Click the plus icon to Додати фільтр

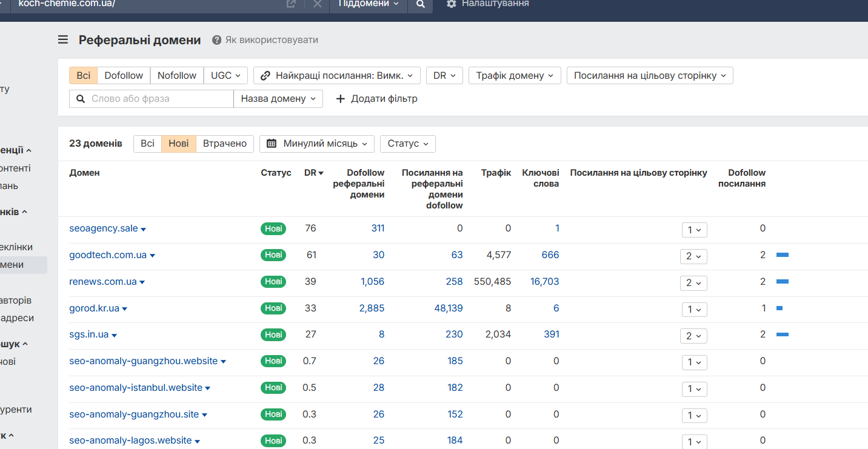tap(340, 99)
